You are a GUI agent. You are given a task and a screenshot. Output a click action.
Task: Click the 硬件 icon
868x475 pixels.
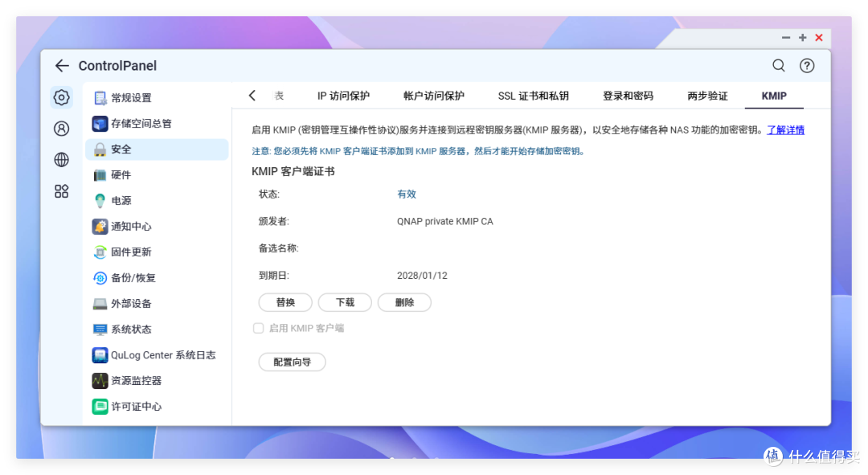tap(100, 175)
